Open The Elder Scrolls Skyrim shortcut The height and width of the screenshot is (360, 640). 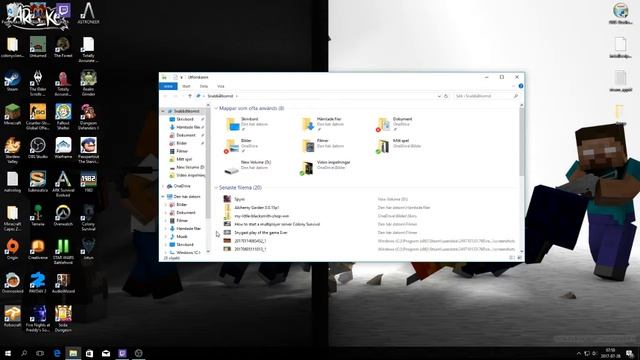coord(38,83)
